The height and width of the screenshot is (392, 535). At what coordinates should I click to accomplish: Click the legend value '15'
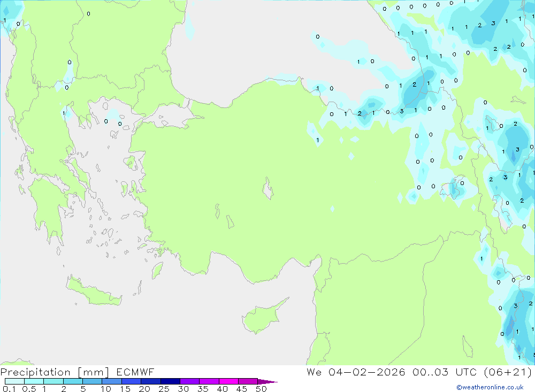coord(125,389)
